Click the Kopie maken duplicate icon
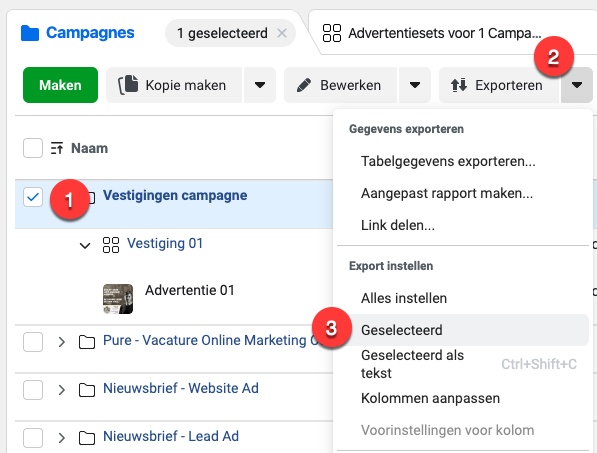597x453 pixels. pos(128,85)
